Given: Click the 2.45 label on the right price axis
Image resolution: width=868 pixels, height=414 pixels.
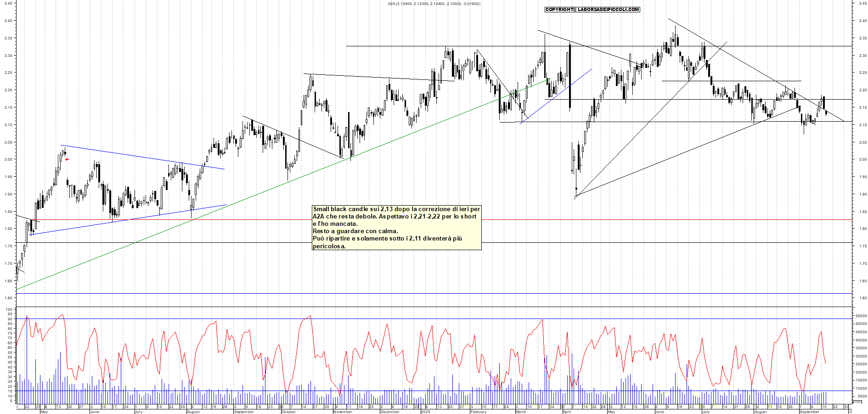Looking at the screenshot, I should [x=862, y=3].
